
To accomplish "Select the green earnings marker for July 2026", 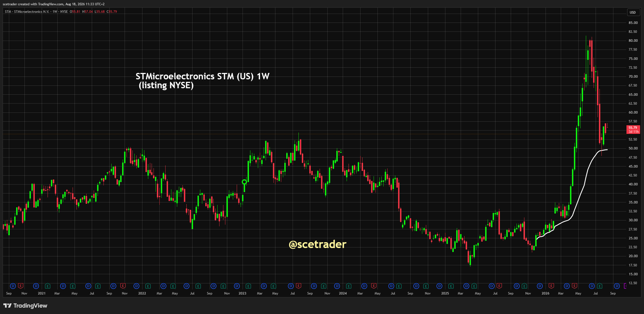I will pos(599,286).
